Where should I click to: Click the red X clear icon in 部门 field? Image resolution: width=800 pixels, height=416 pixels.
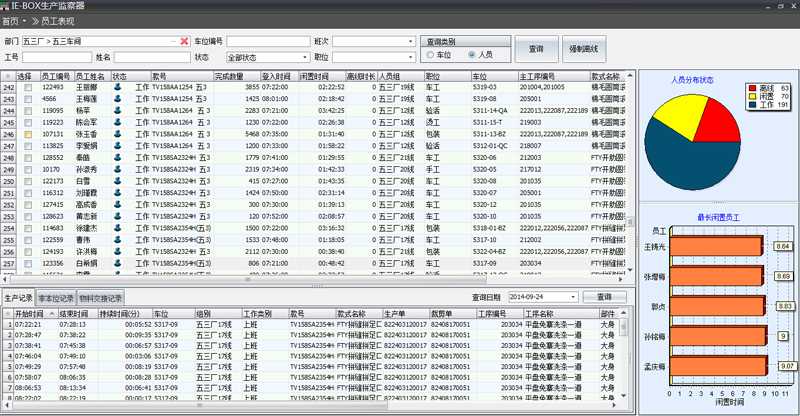184,41
